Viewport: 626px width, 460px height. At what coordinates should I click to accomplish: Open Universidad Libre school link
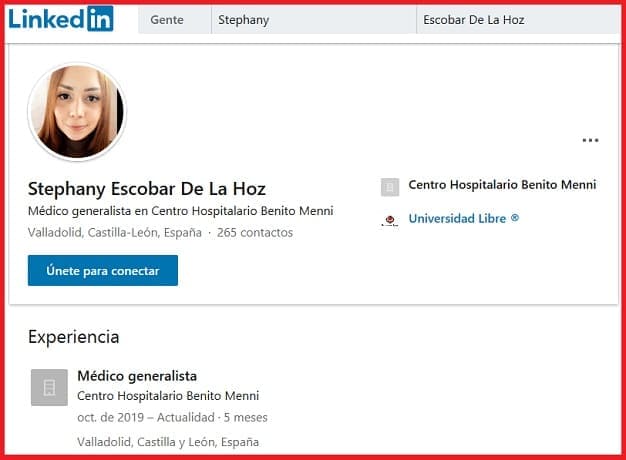464,218
